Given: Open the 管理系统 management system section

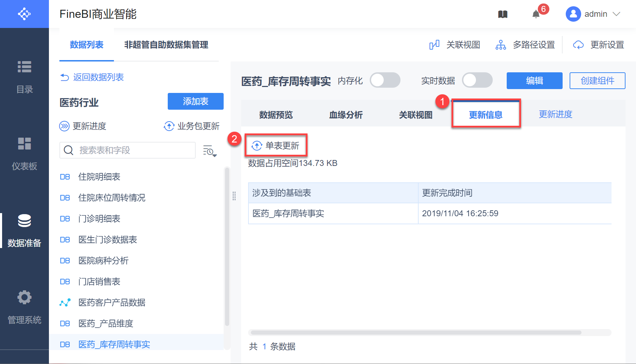Looking at the screenshot, I should tap(24, 307).
